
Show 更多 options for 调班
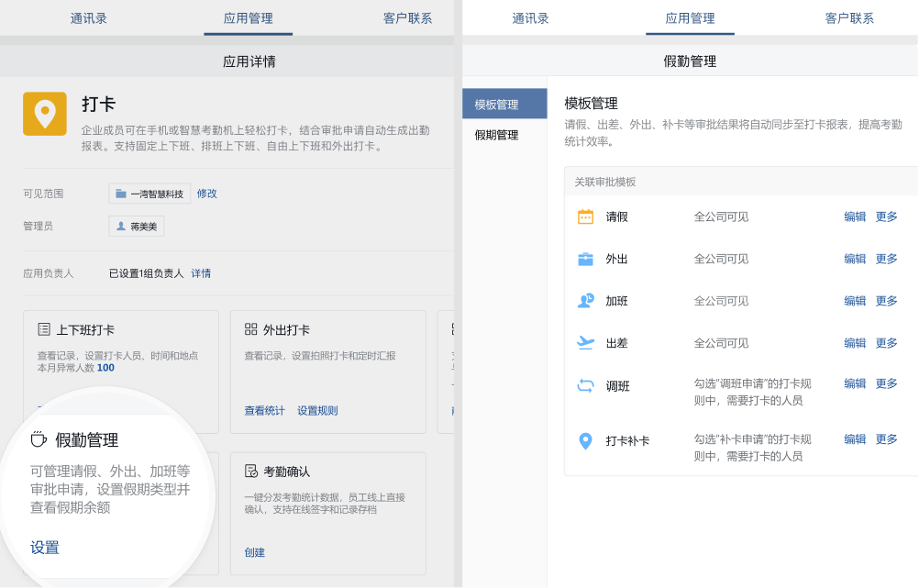[x=887, y=383]
